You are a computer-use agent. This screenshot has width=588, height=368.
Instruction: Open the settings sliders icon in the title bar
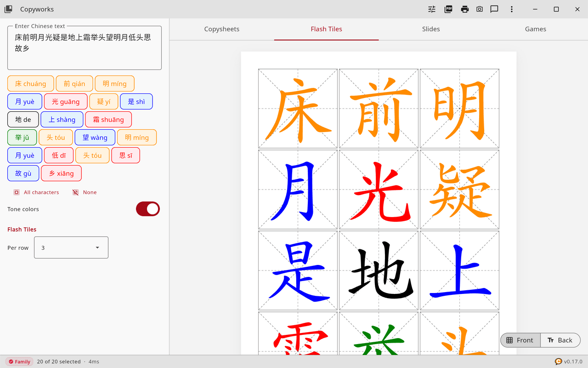pos(432,9)
